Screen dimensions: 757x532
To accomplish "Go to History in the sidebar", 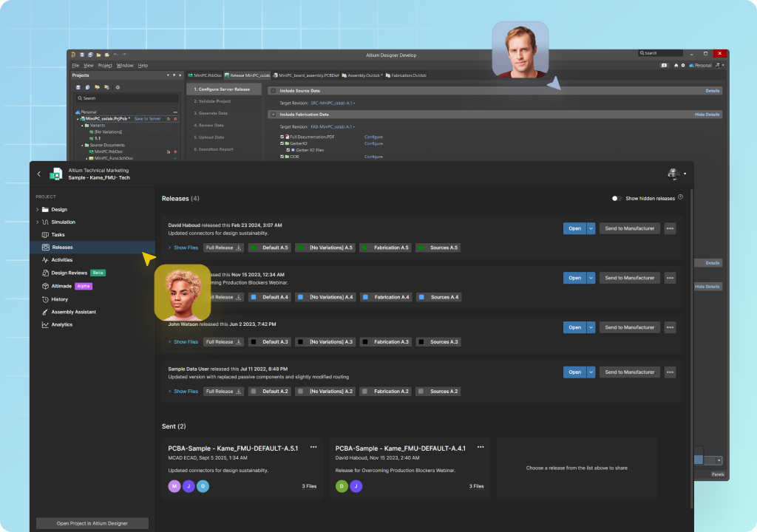I will click(59, 299).
